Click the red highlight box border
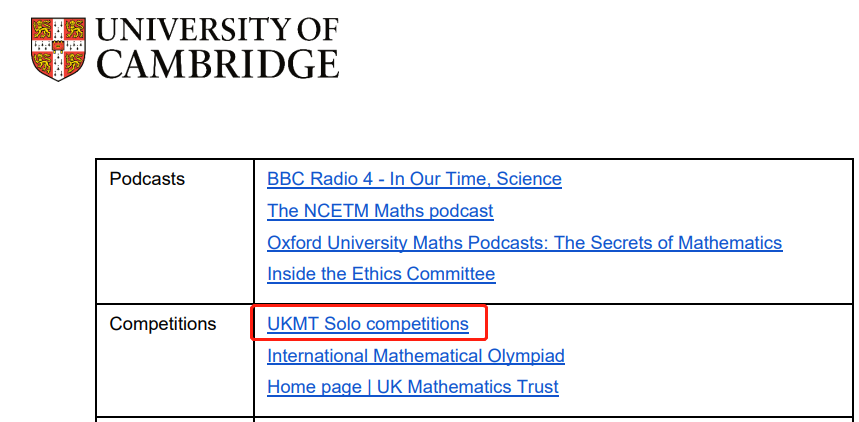The height and width of the screenshot is (422, 859). click(368, 307)
